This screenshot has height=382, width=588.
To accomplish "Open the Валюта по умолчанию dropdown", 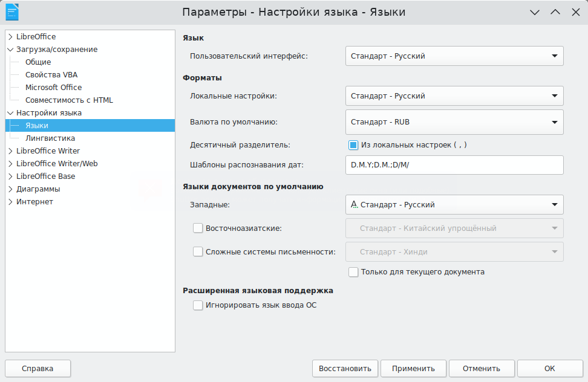I will point(454,122).
